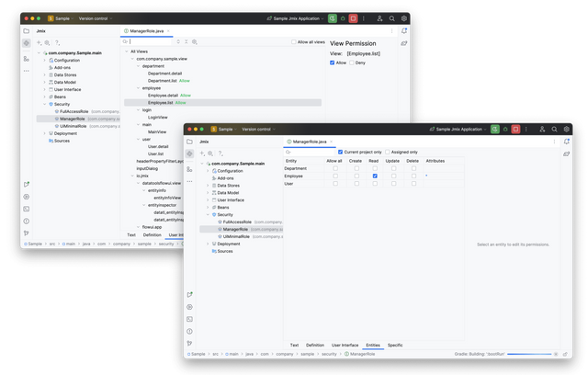Click the debug bug icon in the front window
Viewport: 588px width, 375px height.
click(505, 129)
